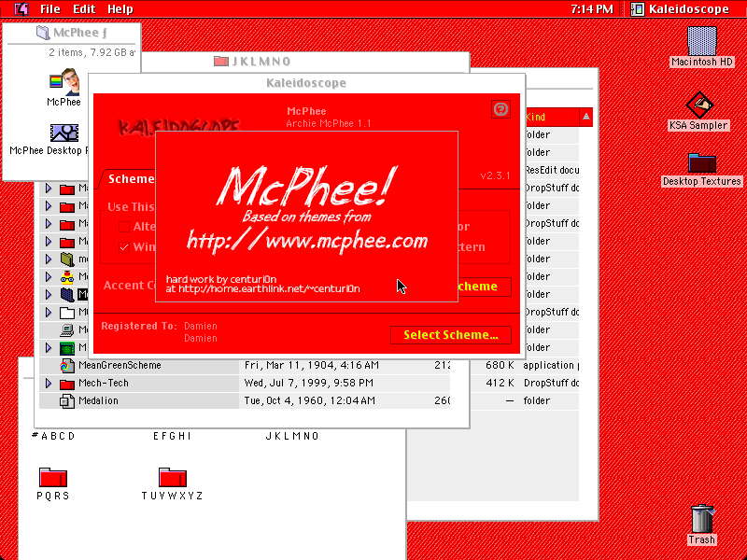Expand the white folder row triangle
The image size is (747, 560).
(x=49, y=313)
